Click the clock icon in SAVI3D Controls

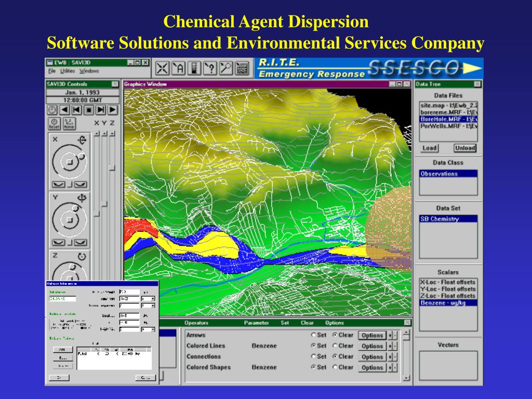(52, 110)
